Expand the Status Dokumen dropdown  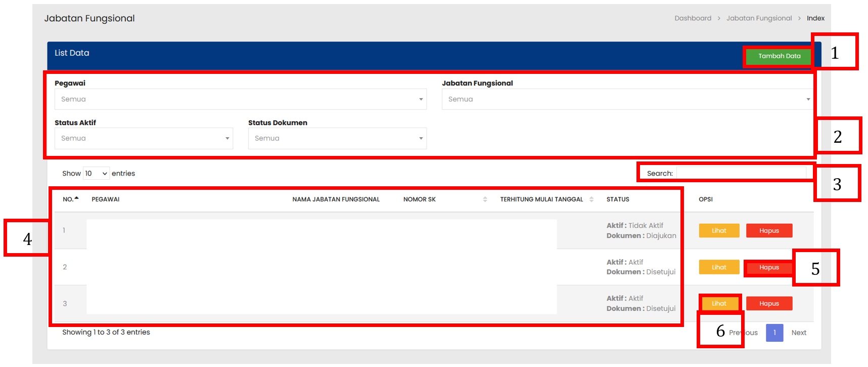click(337, 138)
